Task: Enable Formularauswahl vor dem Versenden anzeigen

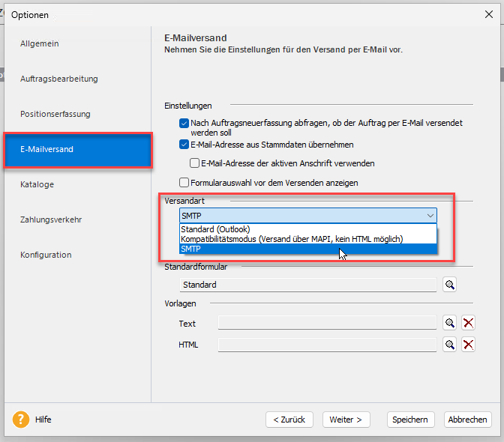Action: click(x=184, y=183)
